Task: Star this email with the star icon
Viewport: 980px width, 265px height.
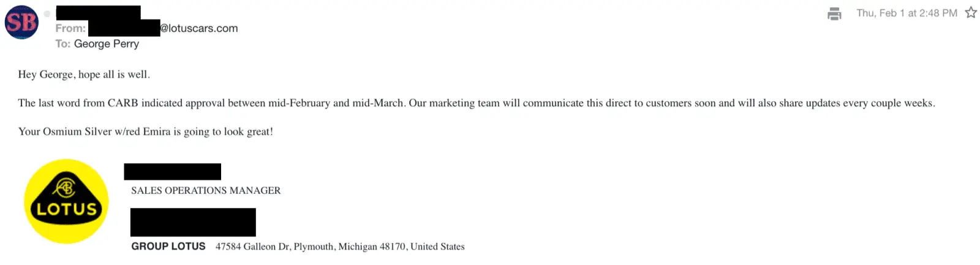Action: pyautogui.click(x=971, y=13)
